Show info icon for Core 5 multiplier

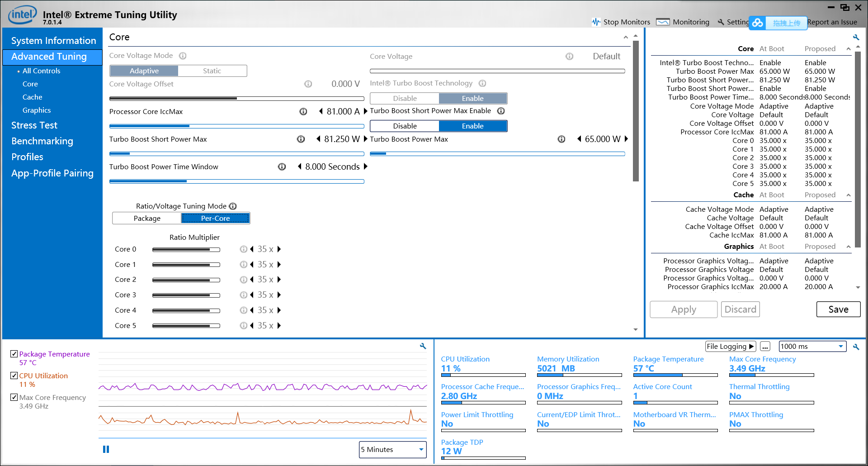(244, 325)
